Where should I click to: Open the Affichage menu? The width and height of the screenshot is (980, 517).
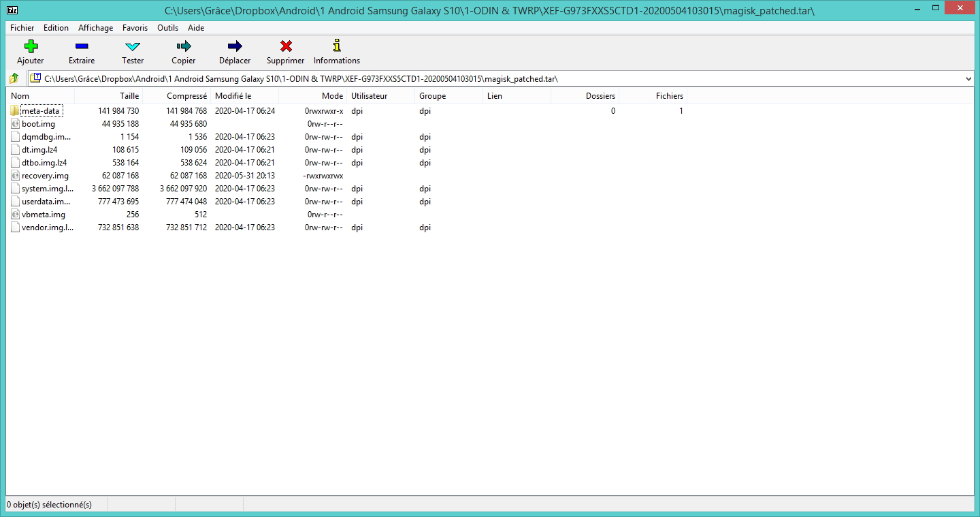point(96,28)
